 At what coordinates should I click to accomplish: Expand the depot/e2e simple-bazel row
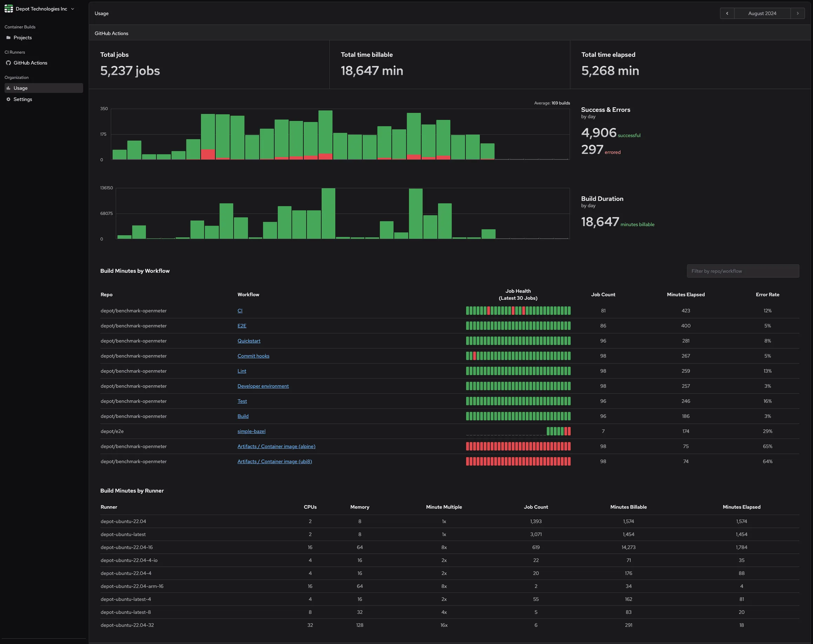[x=251, y=431]
